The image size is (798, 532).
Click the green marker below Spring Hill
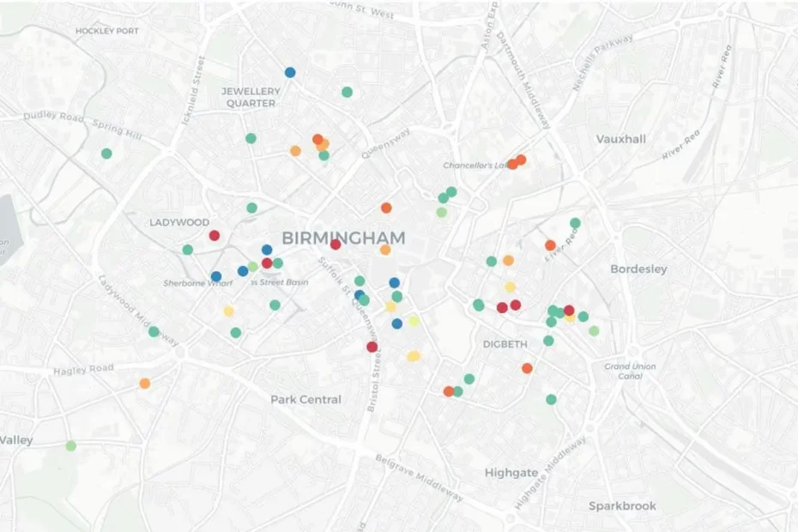coord(106,154)
